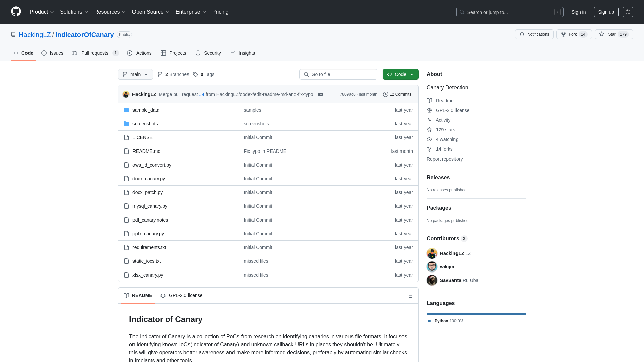Open the requirements.txt file
Viewport: 644px width, 362px height.
(x=149, y=247)
